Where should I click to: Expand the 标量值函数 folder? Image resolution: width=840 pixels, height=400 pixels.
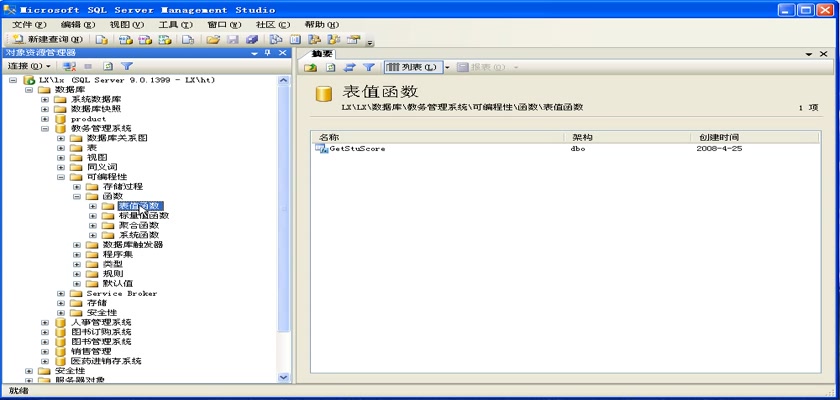click(93, 216)
